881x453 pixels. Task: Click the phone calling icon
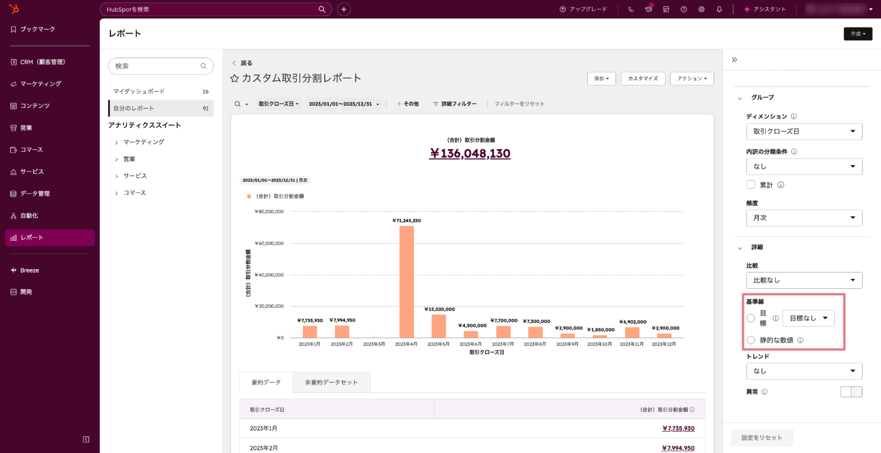coord(630,9)
